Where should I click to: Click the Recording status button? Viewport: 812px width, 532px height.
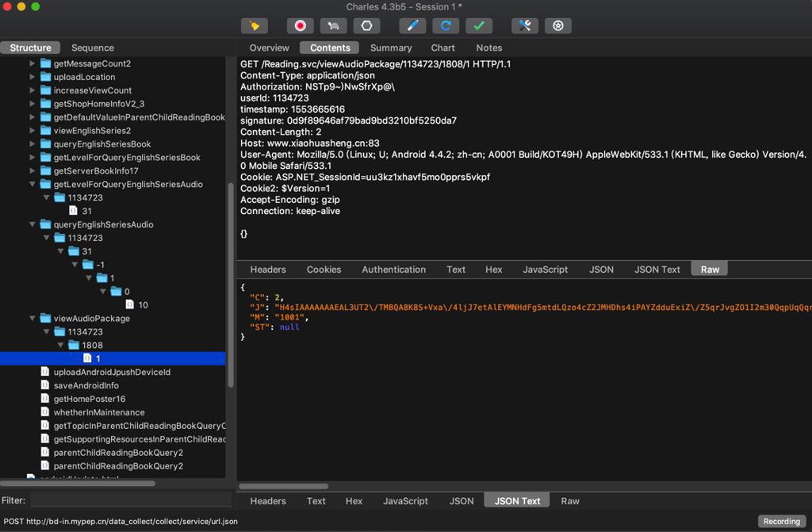click(781, 522)
